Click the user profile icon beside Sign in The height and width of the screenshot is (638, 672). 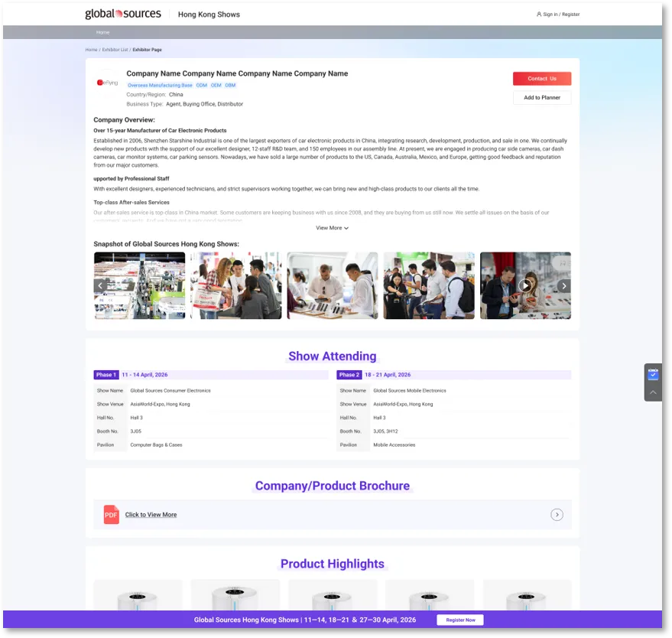coord(539,14)
